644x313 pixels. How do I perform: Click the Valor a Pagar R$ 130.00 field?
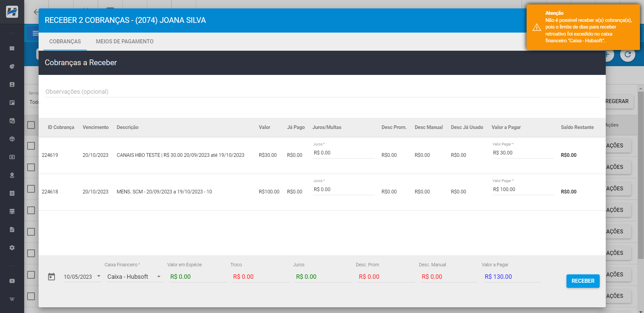[x=512, y=277]
